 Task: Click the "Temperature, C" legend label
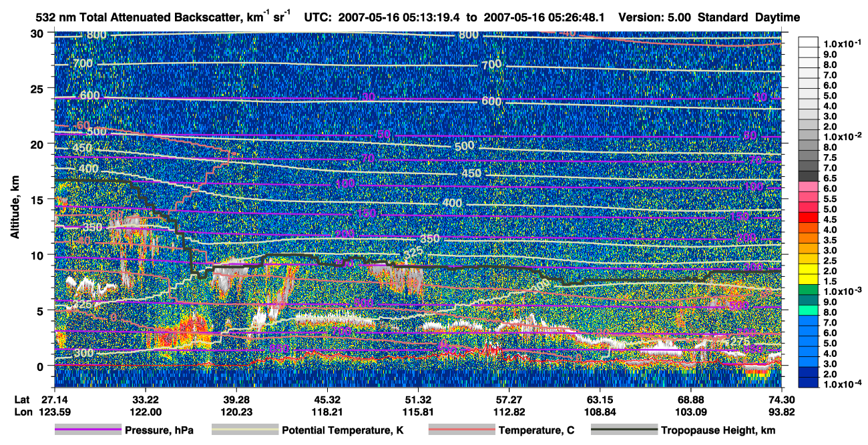coord(536,431)
